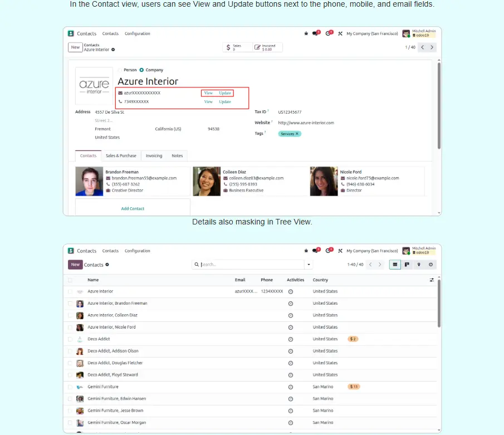
Task: Click Update next to masked email
Action: coord(225,93)
